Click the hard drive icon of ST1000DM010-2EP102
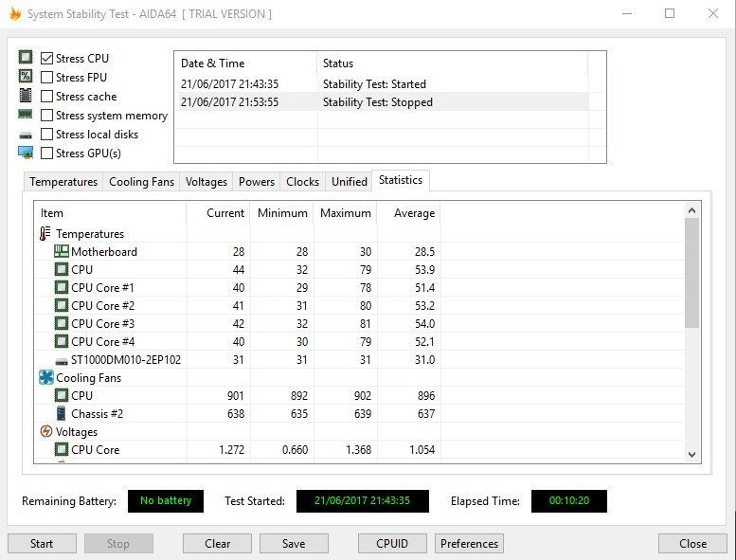This screenshot has width=736, height=560. (x=61, y=361)
